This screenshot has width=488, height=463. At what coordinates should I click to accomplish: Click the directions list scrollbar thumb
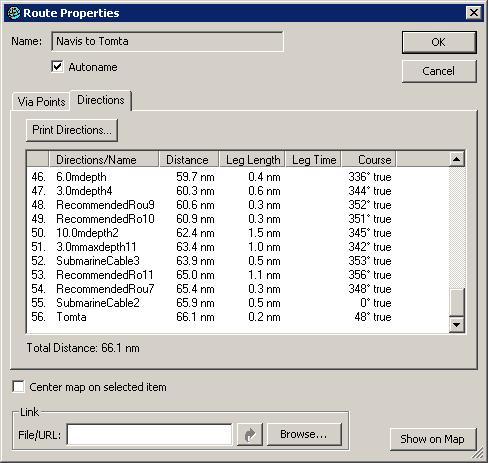coord(456,302)
